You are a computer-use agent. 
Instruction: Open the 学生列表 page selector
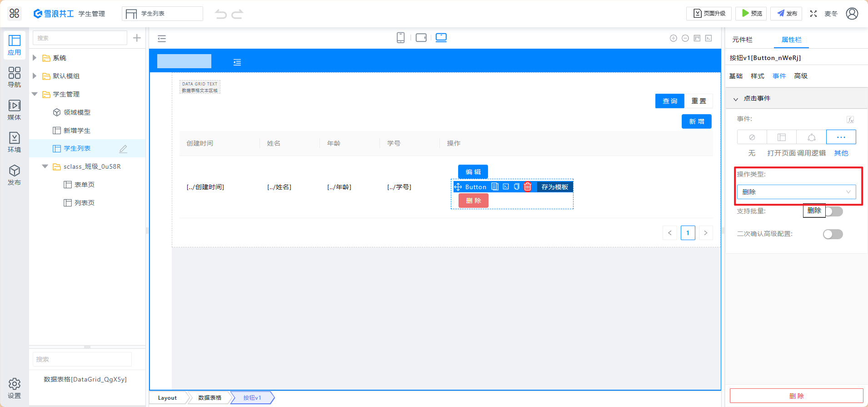click(x=162, y=14)
